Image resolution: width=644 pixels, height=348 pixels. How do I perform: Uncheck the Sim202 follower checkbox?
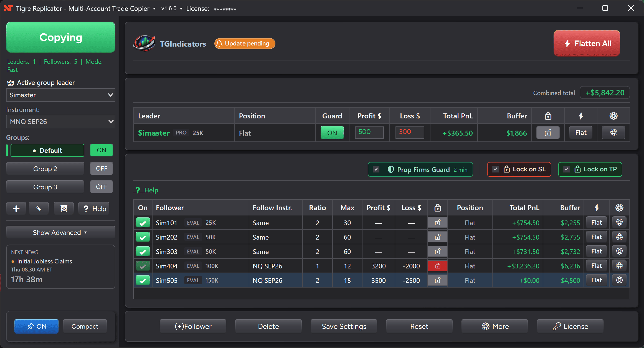(143, 237)
